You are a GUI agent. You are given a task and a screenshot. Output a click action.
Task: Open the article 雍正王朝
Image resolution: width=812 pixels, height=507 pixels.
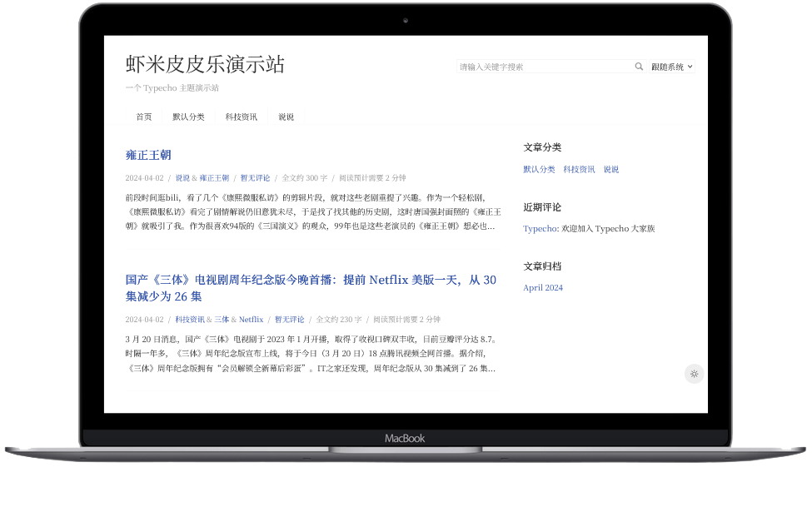tap(148, 155)
